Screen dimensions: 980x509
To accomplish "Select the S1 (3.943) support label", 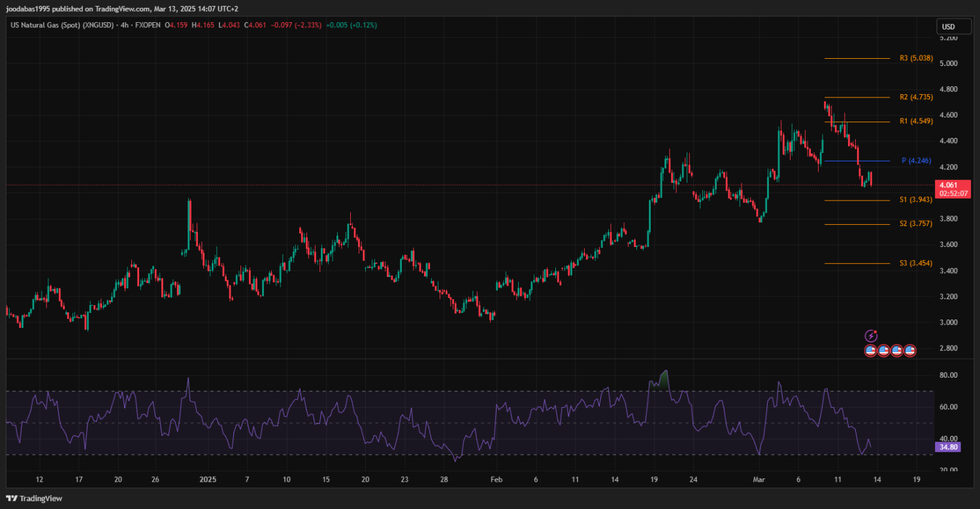I will (x=915, y=200).
